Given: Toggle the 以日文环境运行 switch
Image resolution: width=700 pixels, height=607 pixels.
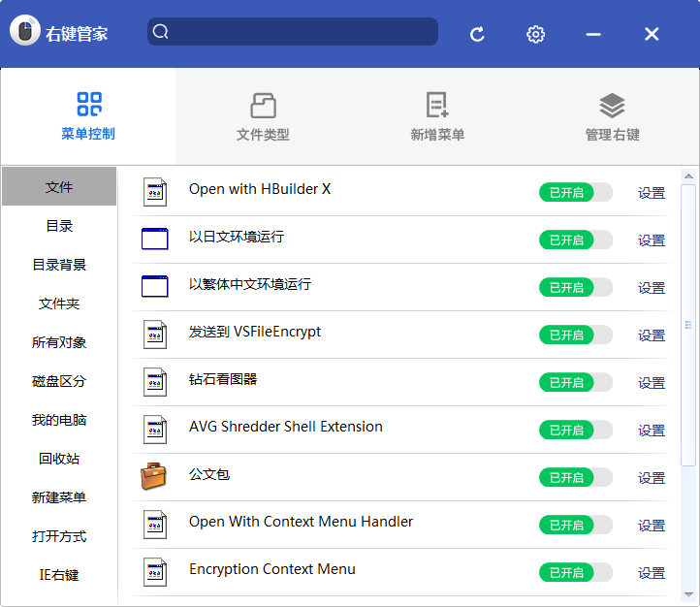Looking at the screenshot, I should (576, 240).
